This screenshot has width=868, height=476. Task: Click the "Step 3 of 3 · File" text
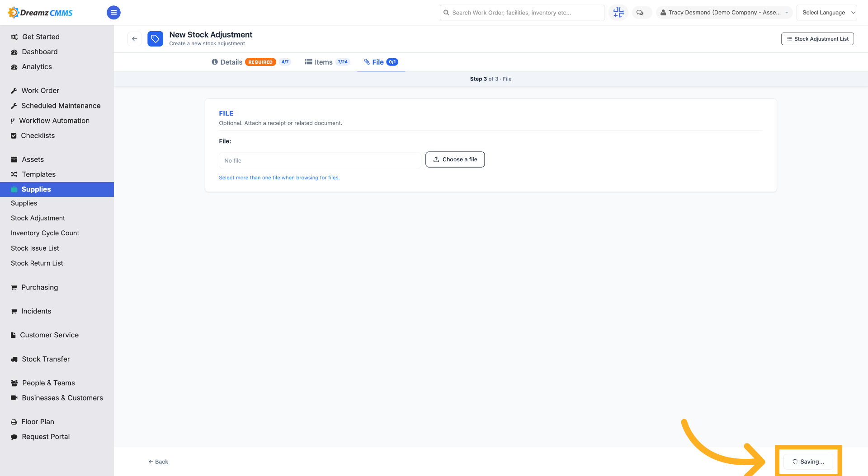(491, 79)
